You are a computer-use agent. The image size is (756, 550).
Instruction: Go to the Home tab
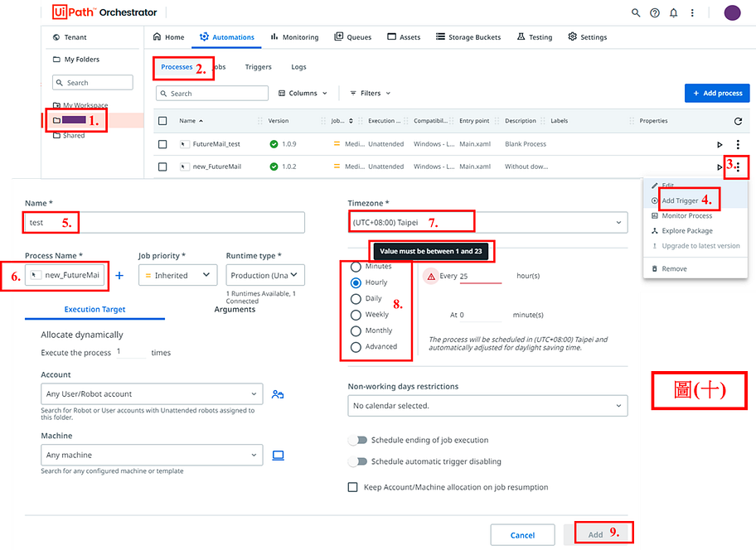(169, 37)
